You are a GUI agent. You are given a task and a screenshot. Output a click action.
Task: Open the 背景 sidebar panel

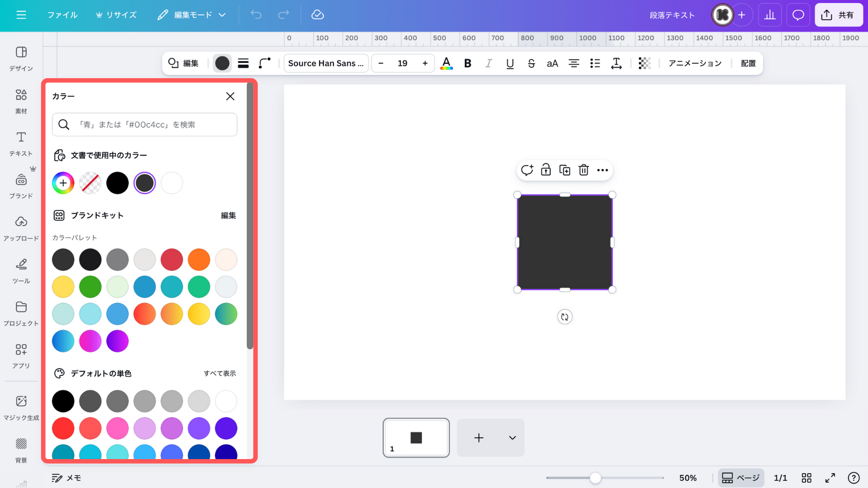(x=21, y=450)
